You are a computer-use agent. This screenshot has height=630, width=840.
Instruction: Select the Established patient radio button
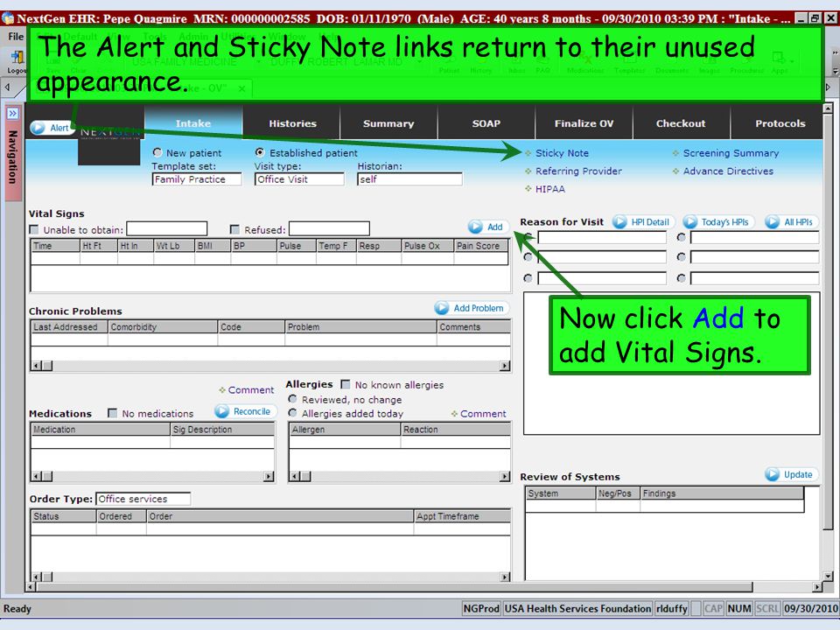(260, 152)
